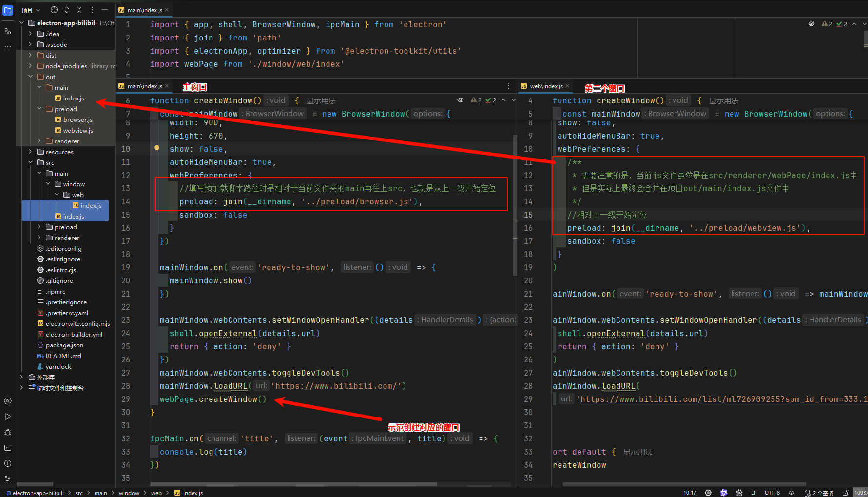Screen dimensions: 868x497
Task: Open electron-builder.yml file
Action: coord(70,334)
